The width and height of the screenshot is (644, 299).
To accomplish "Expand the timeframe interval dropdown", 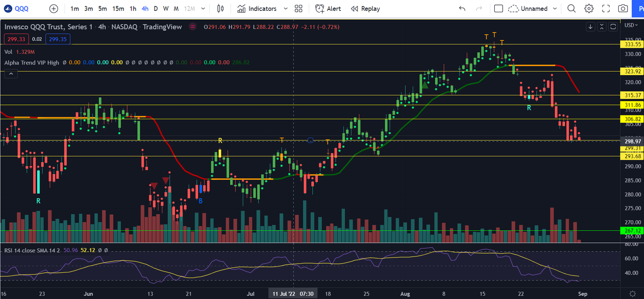I will (x=203, y=9).
